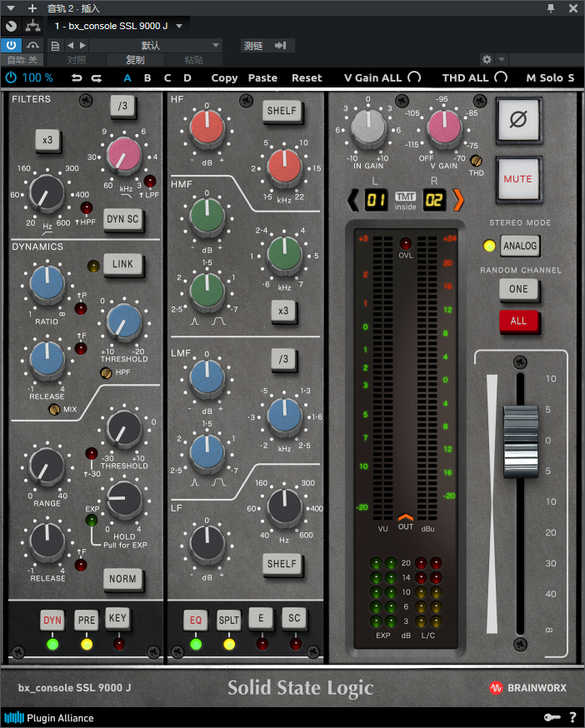Select preset bank B
The image size is (585, 728).
[147, 78]
